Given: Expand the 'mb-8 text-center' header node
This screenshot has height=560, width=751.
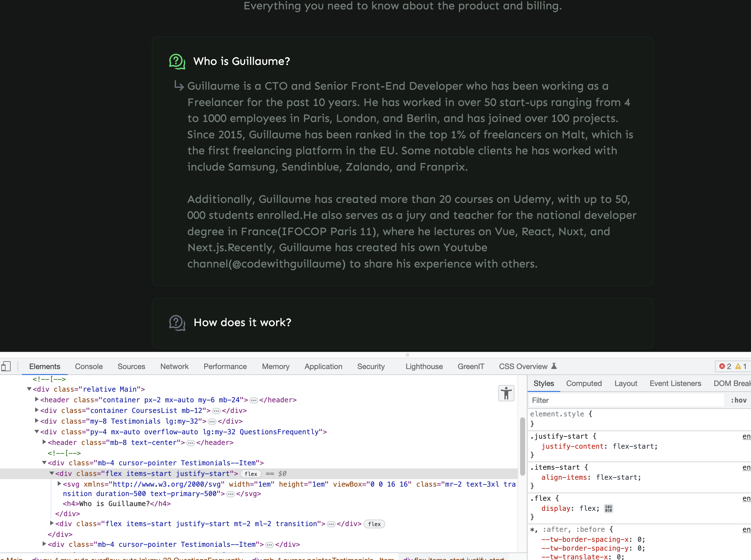Looking at the screenshot, I should (x=44, y=442).
